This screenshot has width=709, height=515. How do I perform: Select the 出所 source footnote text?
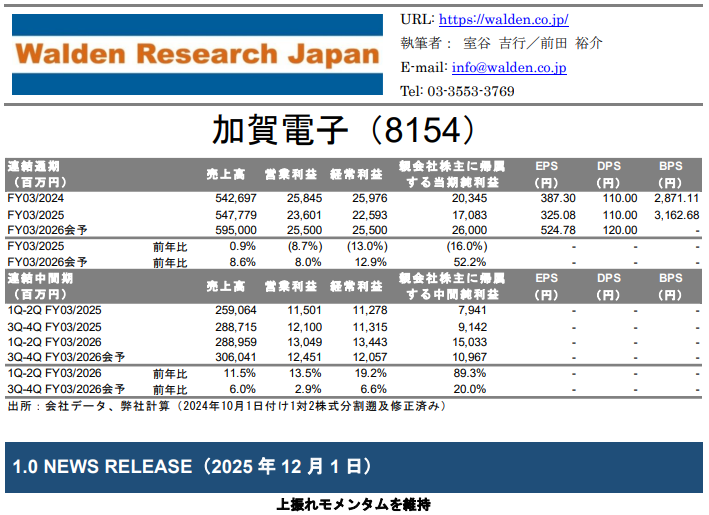(226, 406)
